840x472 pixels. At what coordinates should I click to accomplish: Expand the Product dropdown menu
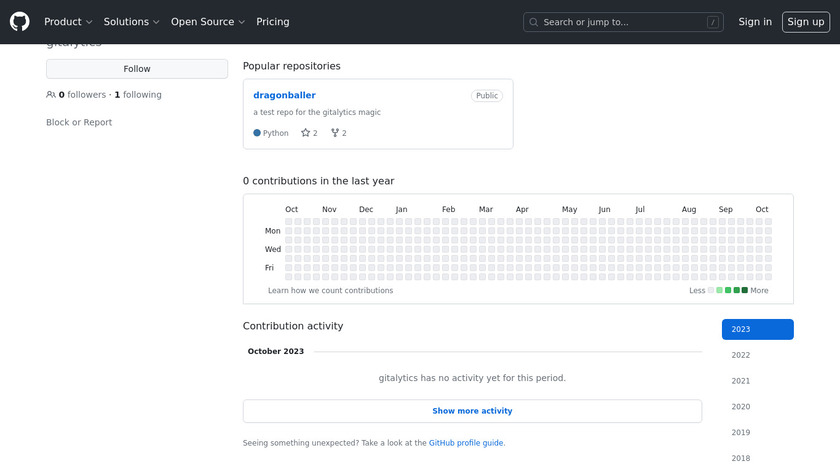68,22
